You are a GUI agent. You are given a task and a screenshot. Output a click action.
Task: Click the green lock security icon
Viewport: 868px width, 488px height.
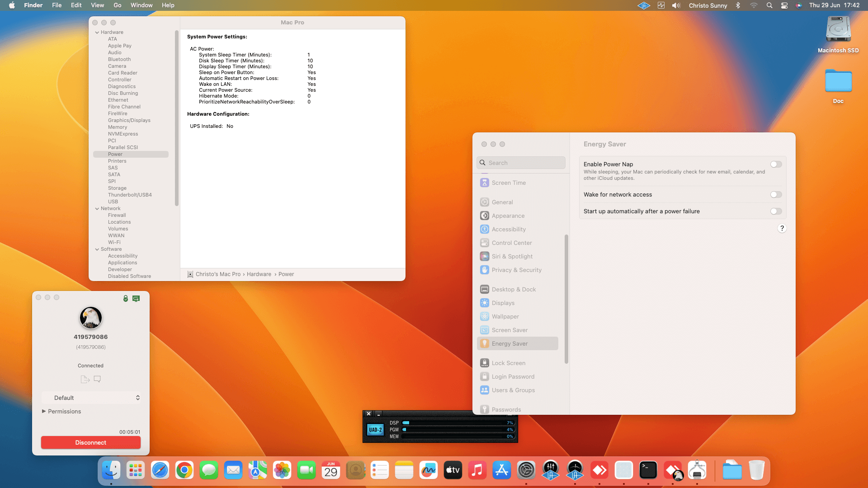(x=126, y=298)
